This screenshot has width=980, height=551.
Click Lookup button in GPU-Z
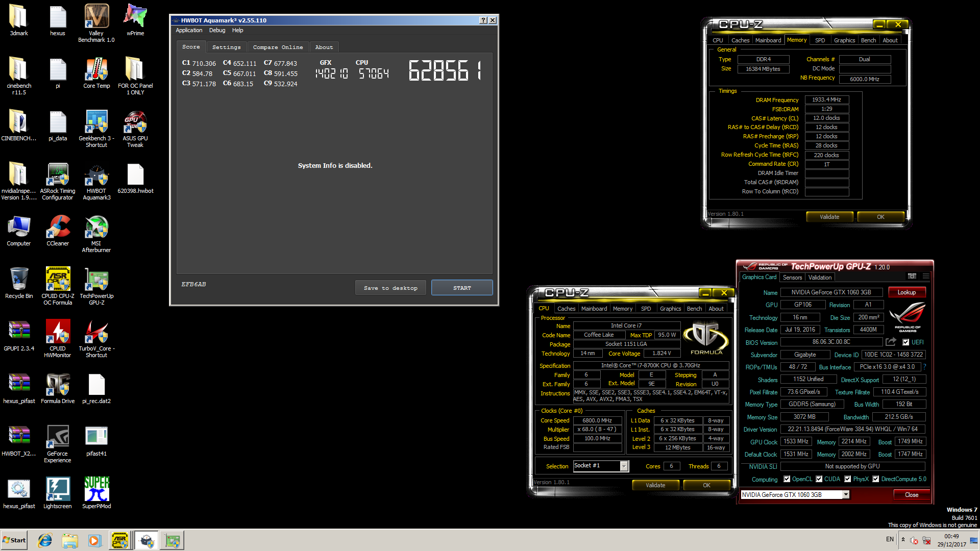click(x=906, y=292)
